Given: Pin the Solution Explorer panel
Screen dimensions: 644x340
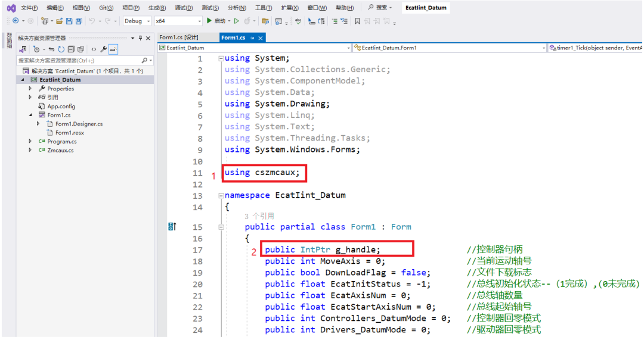Looking at the screenshot, I should (x=141, y=38).
